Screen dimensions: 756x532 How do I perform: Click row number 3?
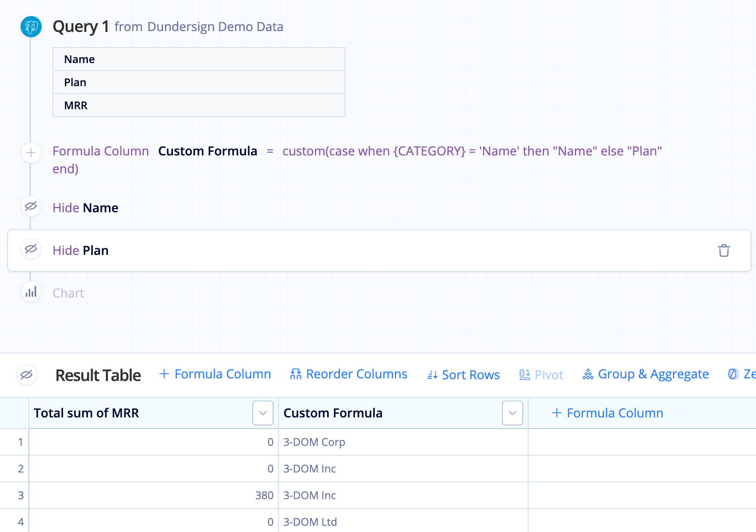pyautogui.click(x=20, y=495)
